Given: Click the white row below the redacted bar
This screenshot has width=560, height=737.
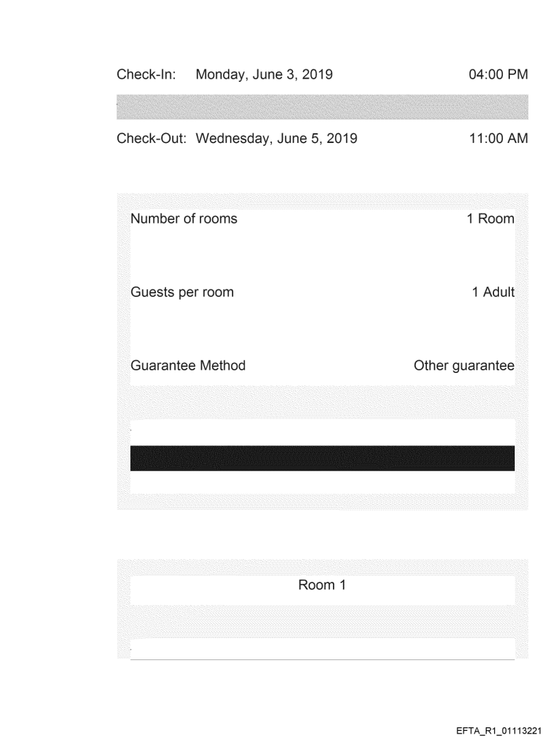Looking at the screenshot, I should (323, 482).
